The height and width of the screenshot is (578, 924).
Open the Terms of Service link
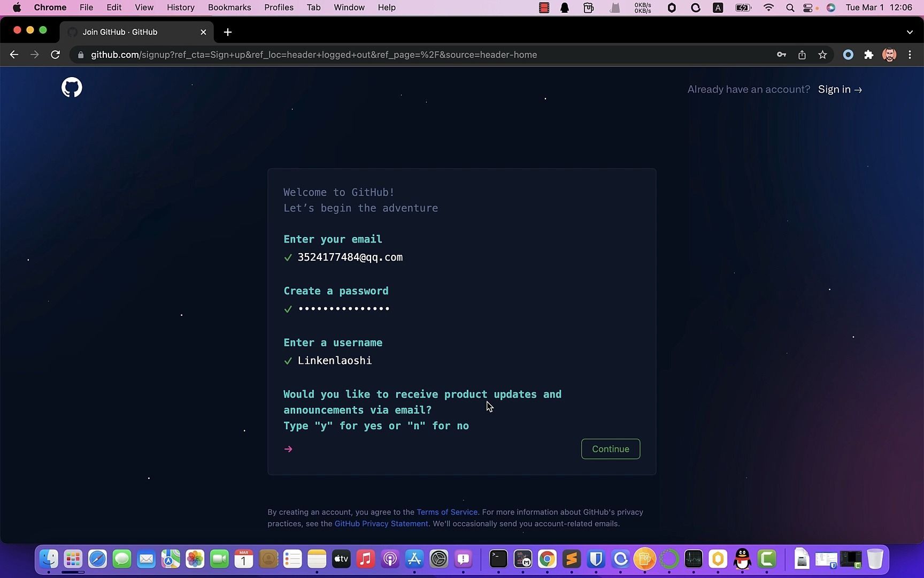point(447,512)
